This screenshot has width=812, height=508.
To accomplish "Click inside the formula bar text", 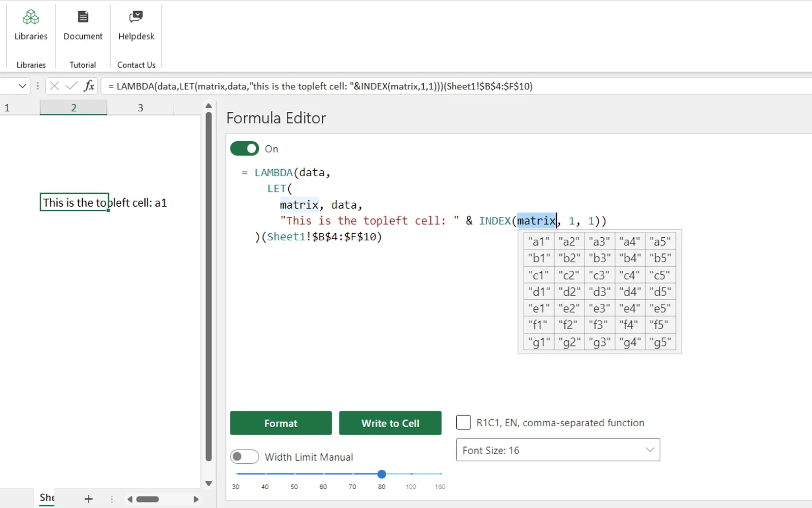I will [x=320, y=86].
